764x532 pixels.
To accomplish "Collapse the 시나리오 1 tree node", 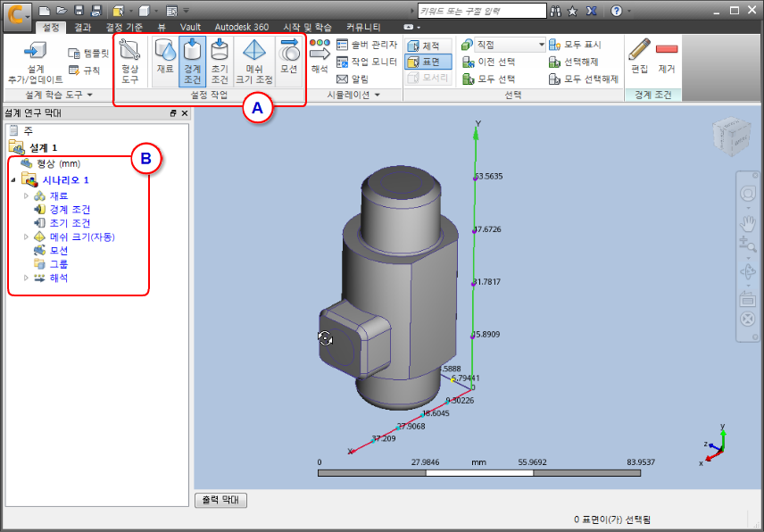I will click(x=12, y=180).
